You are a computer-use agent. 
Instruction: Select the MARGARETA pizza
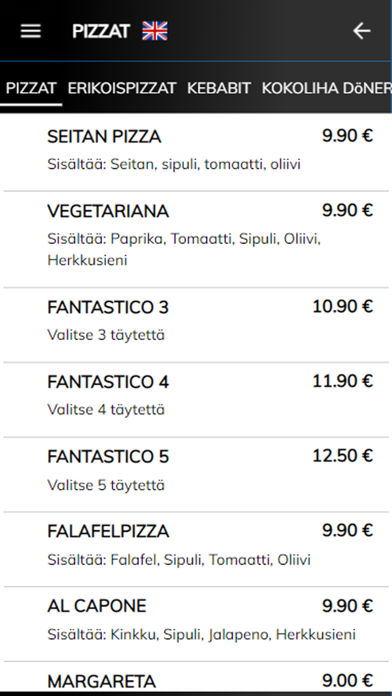pos(196,679)
